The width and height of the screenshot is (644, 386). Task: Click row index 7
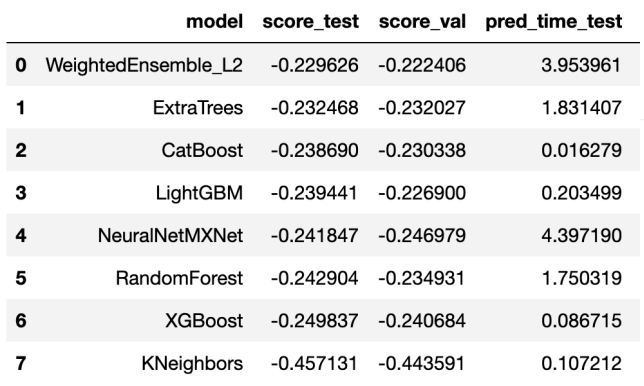point(21,363)
